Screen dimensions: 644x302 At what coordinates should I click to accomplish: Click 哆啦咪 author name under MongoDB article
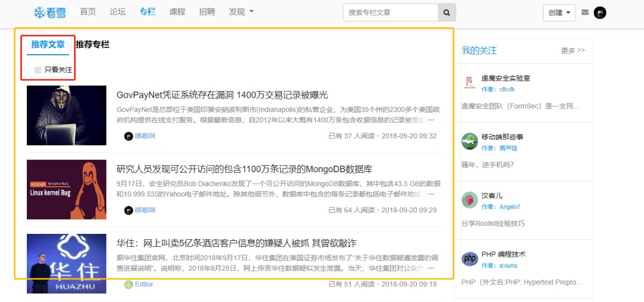tap(145, 210)
